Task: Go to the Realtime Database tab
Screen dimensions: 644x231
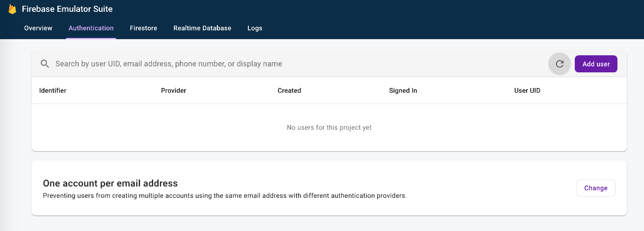Action: pyautogui.click(x=202, y=28)
